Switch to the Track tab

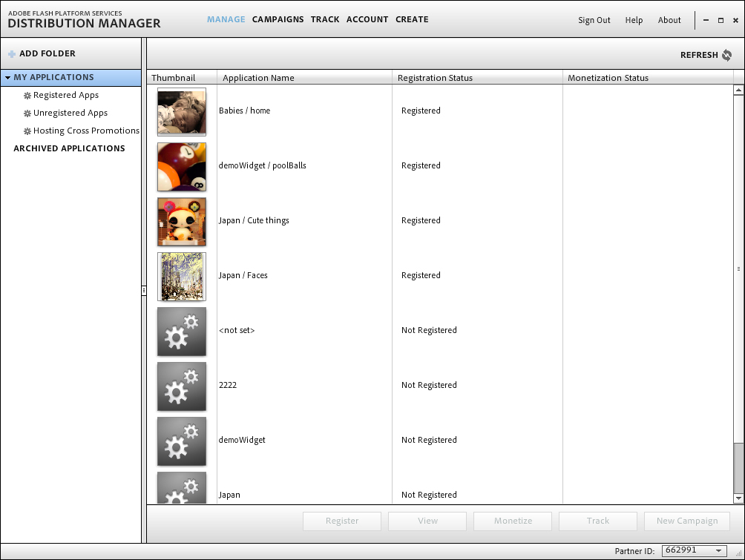tap(325, 19)
